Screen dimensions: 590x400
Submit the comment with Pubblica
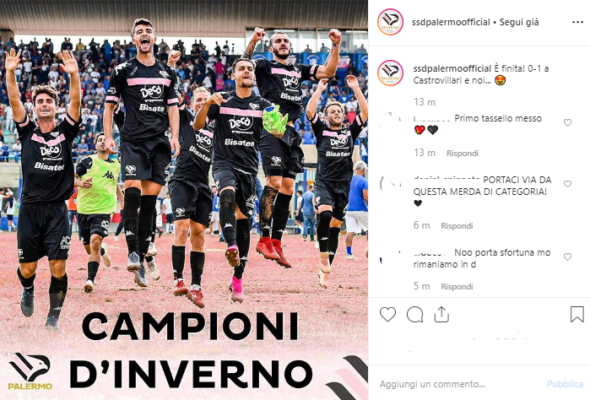pyautogui.click(x=565, y=384)
